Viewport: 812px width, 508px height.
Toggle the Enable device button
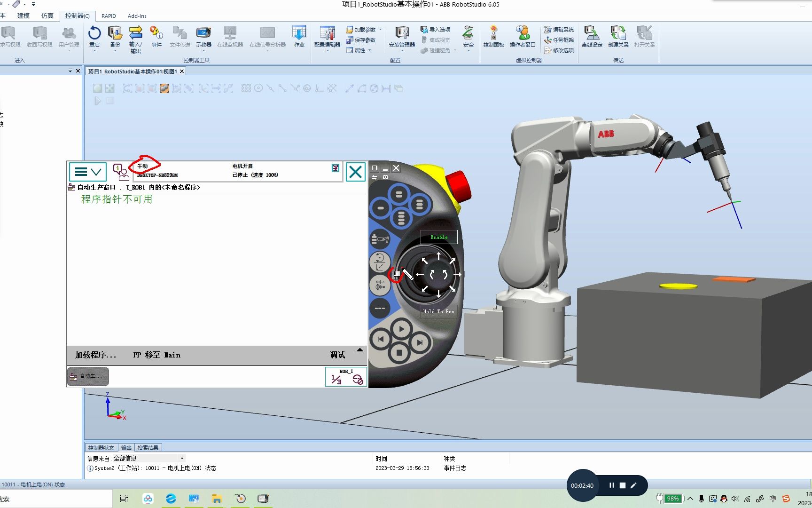point(439,237)
